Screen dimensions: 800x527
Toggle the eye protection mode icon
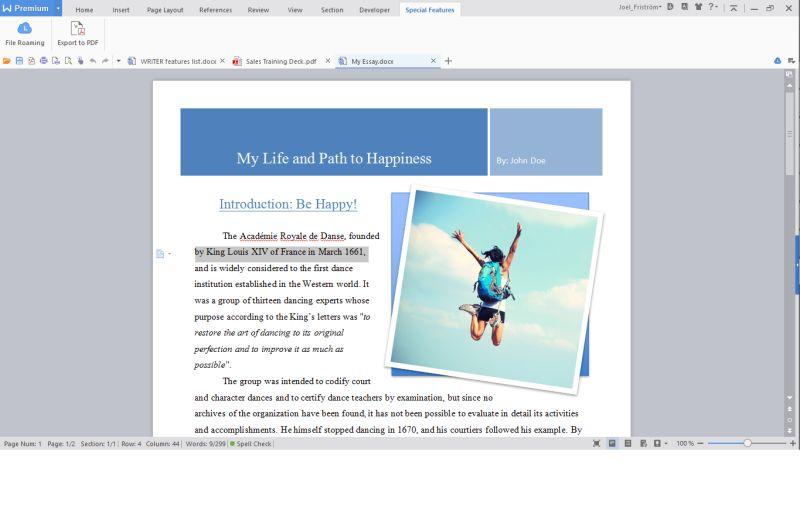[657, 444]
